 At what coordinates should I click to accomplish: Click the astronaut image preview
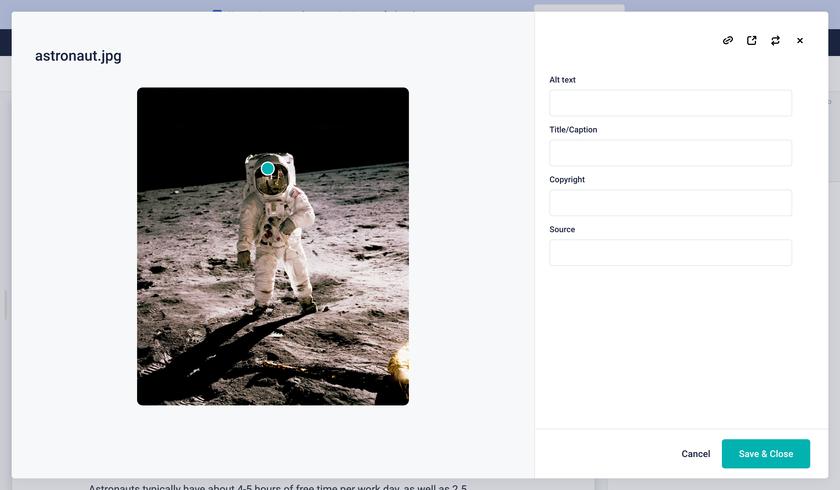coord(273,246)
